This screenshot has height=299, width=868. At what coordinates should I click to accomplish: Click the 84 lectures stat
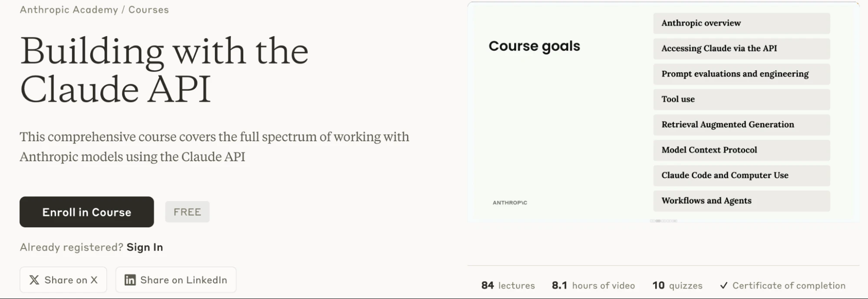507,286
